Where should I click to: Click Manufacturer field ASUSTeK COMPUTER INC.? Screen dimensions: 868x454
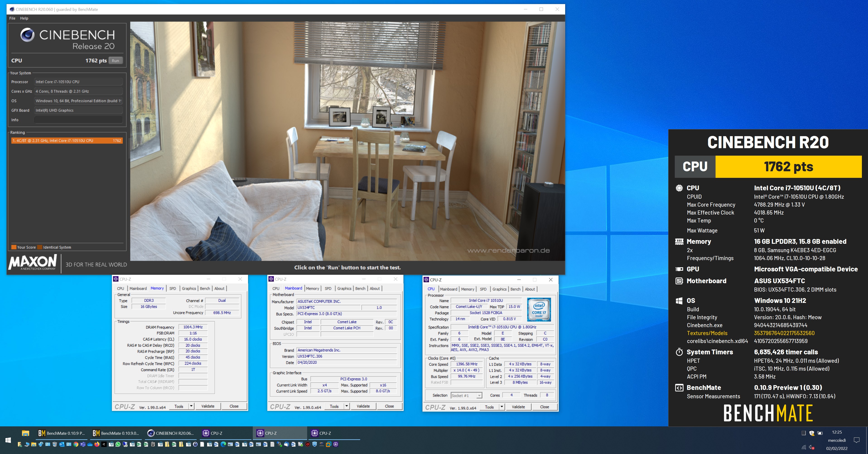346,301
